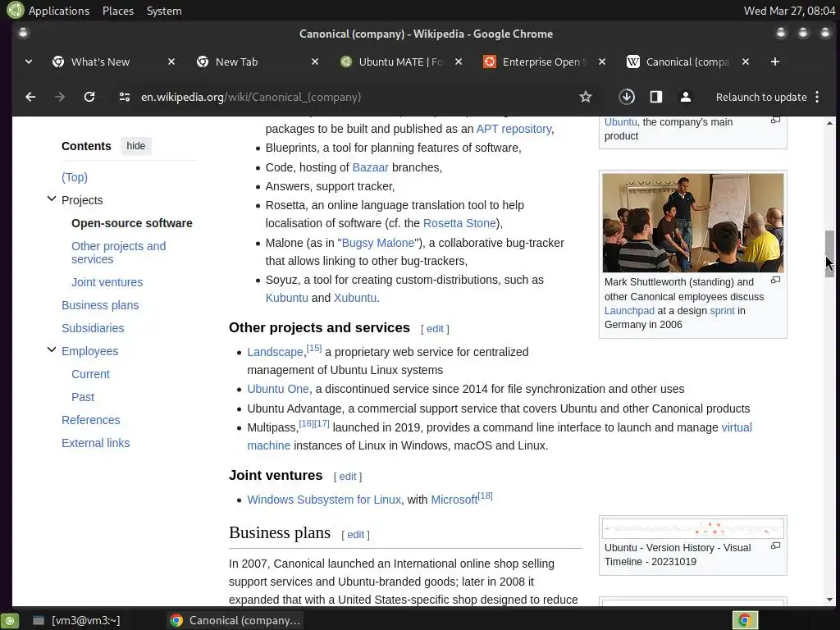840x630 pixels.
Task: Open site information icon in address bar
Action: [125, 97]
